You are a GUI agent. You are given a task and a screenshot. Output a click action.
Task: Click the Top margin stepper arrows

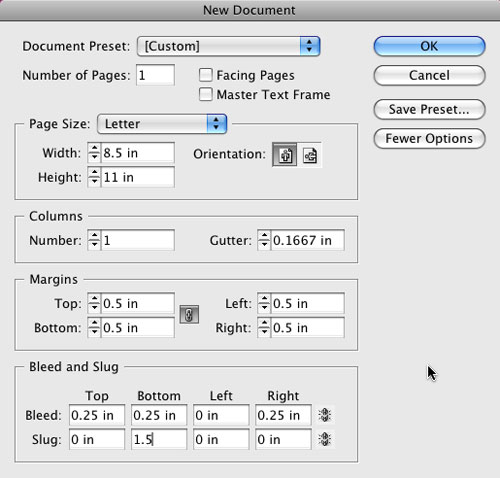click(x=94, y=303)
